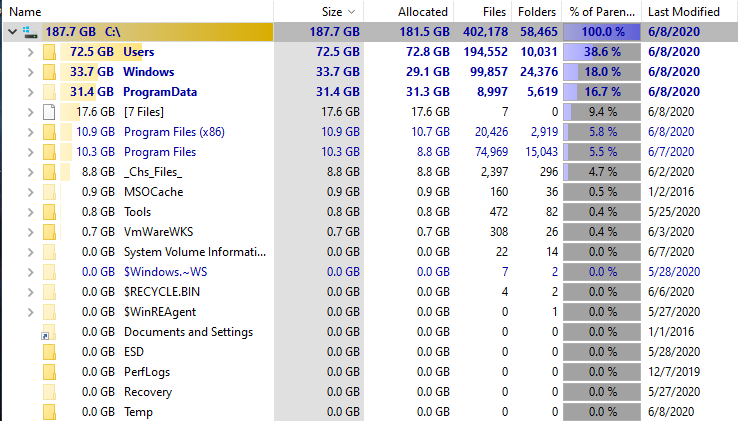Click the C:\ drive icon
The image size is (738, 421).
[30, 32]
